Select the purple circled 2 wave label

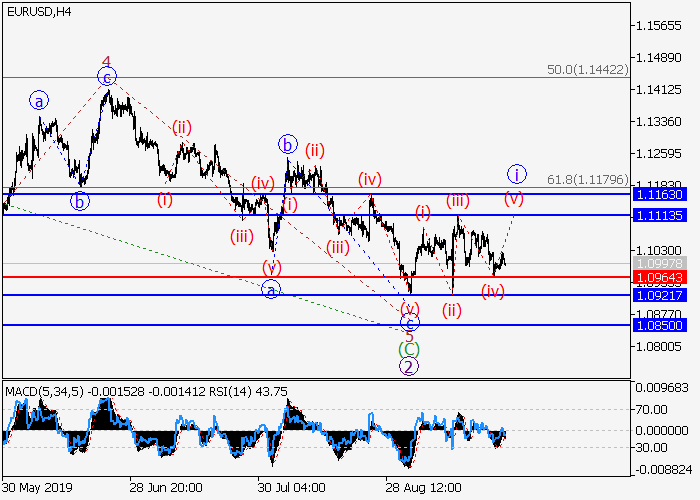408,366
